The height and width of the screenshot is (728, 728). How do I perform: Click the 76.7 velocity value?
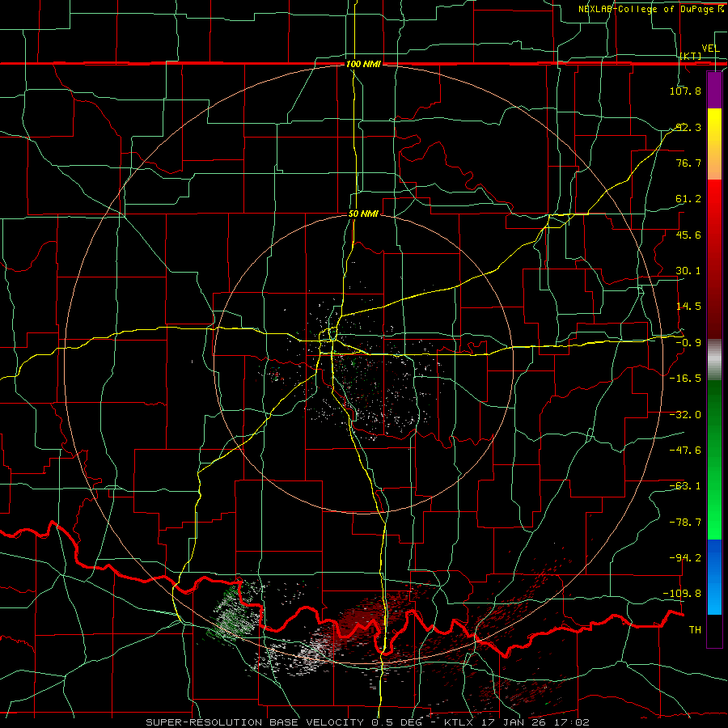688,163
